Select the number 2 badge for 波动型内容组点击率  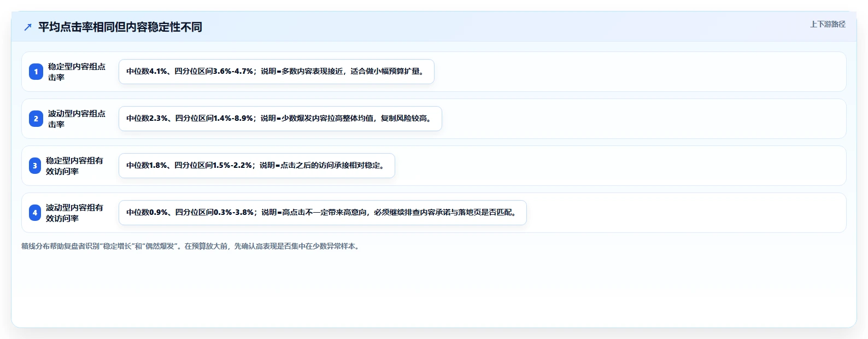click(x=36, y=119)
